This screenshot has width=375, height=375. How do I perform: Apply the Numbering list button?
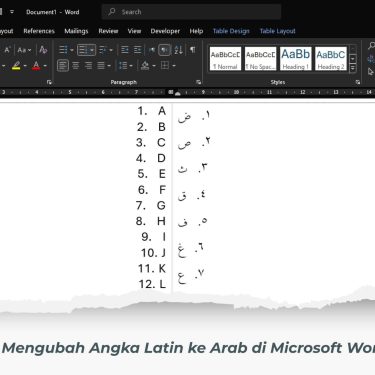[x=82, y=50]
